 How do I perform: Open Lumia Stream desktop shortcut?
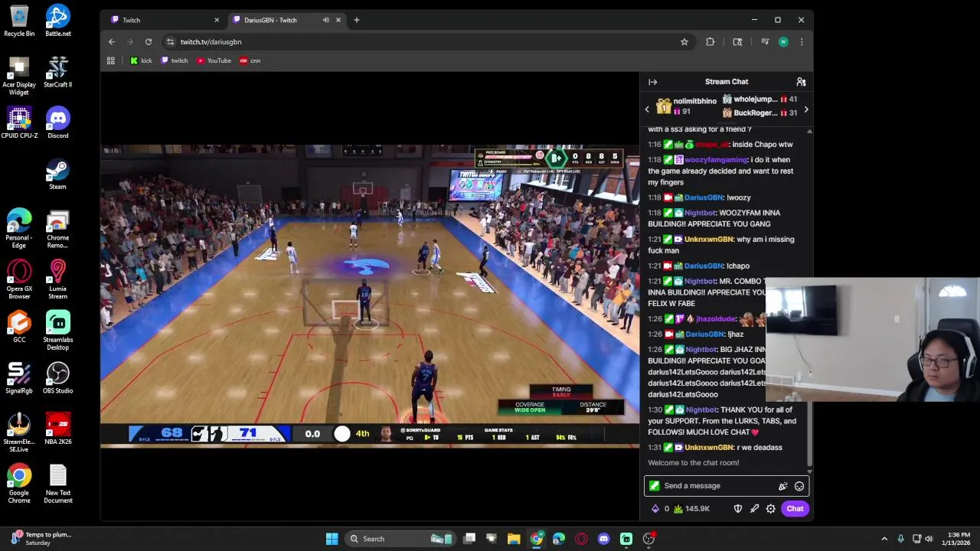point(57,279)
